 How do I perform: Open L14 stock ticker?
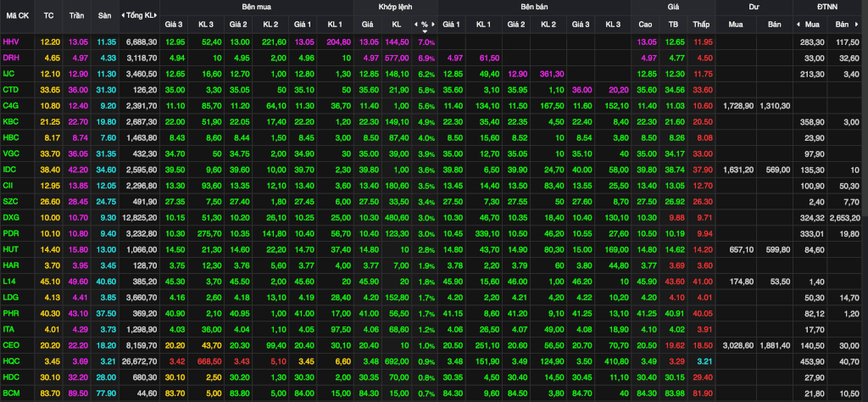9,282
